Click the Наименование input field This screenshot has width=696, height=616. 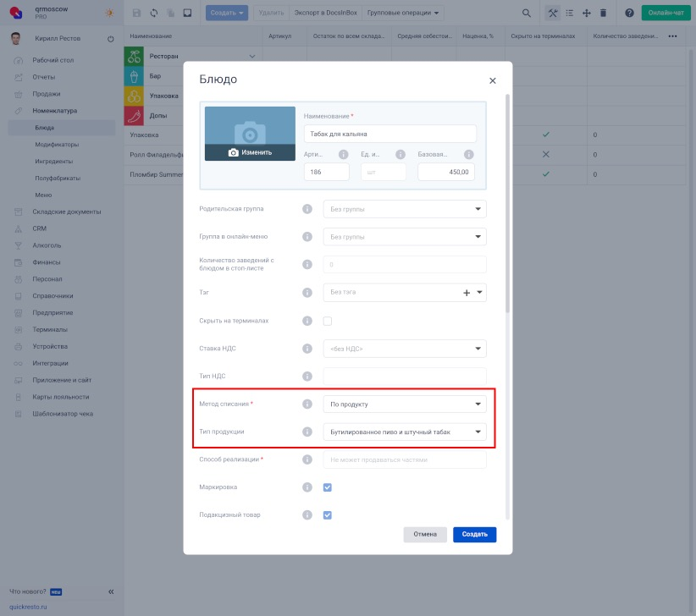(390, 134)
